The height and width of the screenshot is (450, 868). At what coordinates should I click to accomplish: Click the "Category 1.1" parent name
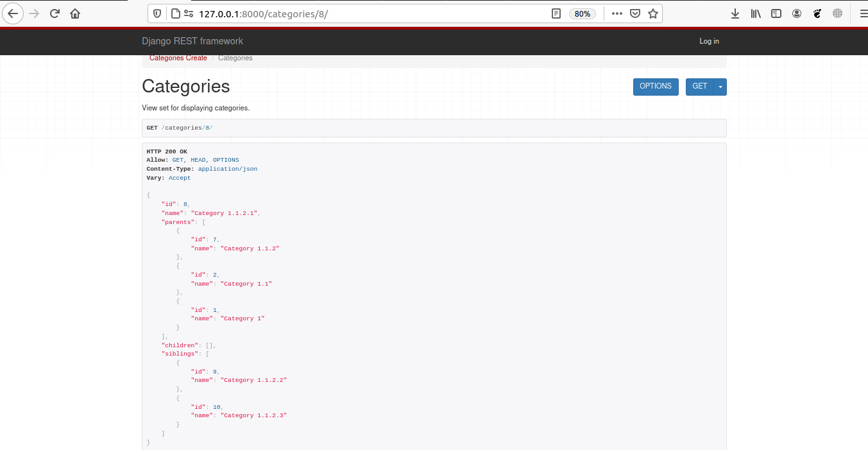[246, 284]
